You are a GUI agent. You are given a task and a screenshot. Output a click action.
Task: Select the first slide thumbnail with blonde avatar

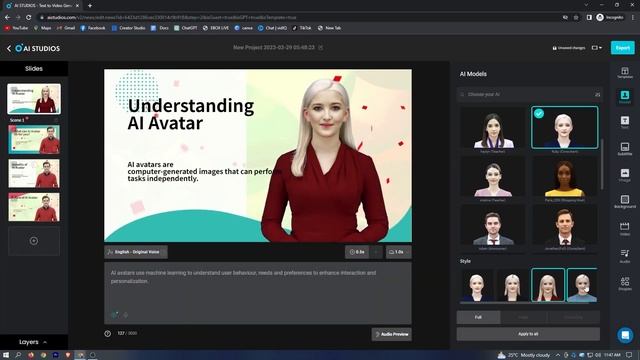(34, 99)
